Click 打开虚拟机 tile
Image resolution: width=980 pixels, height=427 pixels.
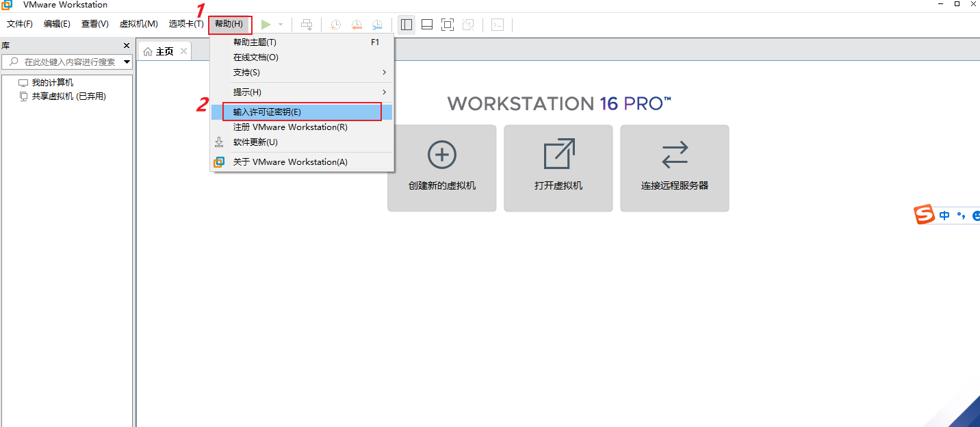pyautogui.click(x=558, y=168)
